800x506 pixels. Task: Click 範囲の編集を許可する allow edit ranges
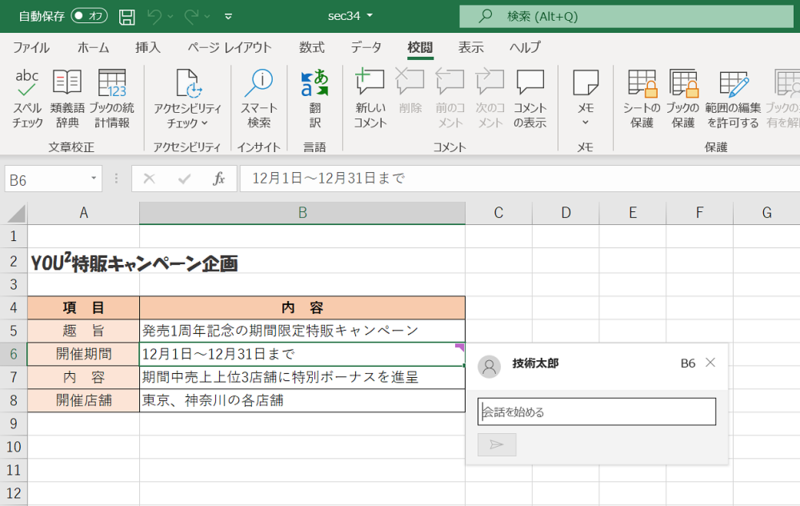point(733,99)
